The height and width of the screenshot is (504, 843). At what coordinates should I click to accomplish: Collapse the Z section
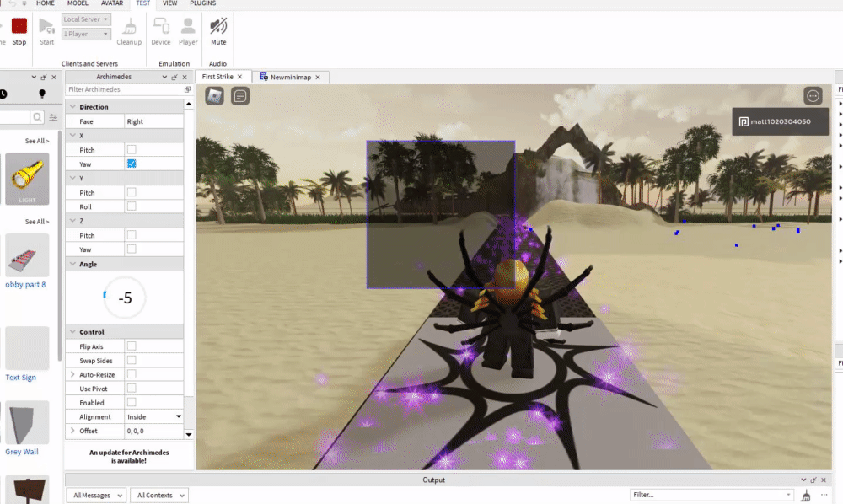coord(72,220)
